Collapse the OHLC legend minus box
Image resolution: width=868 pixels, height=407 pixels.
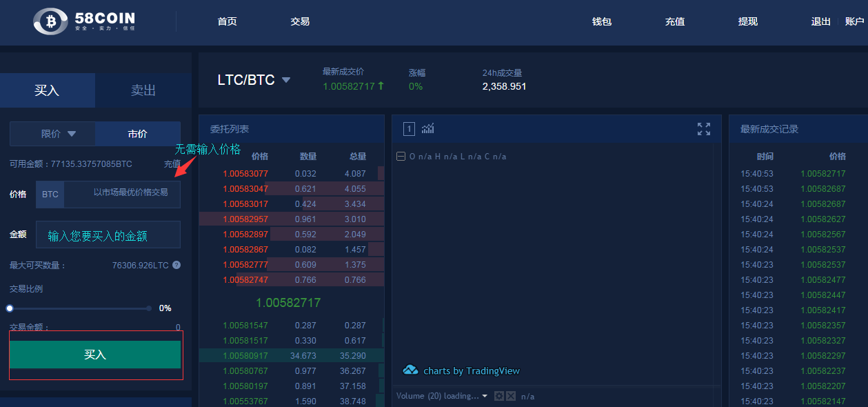401,157
